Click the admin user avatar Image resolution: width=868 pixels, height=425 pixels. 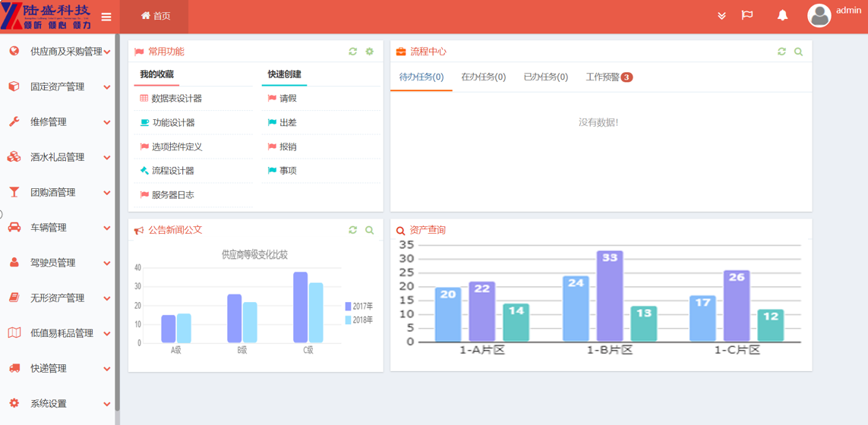pos(819,15)
